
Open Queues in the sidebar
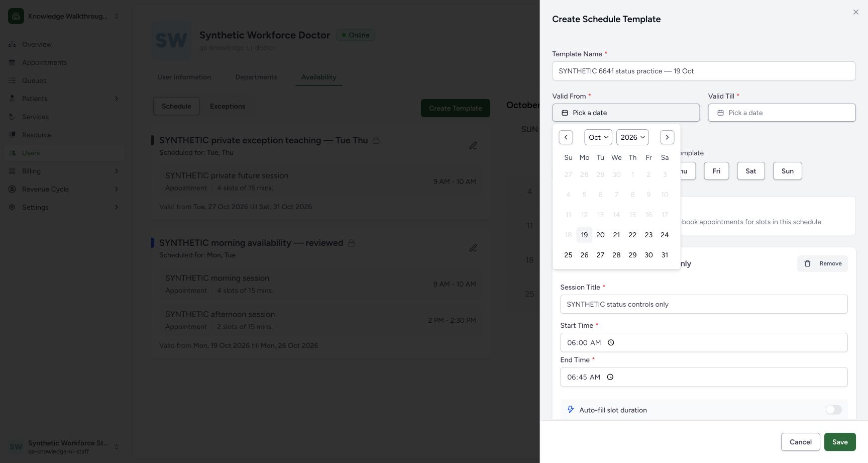pyautogui.click(x=64, y=80)
